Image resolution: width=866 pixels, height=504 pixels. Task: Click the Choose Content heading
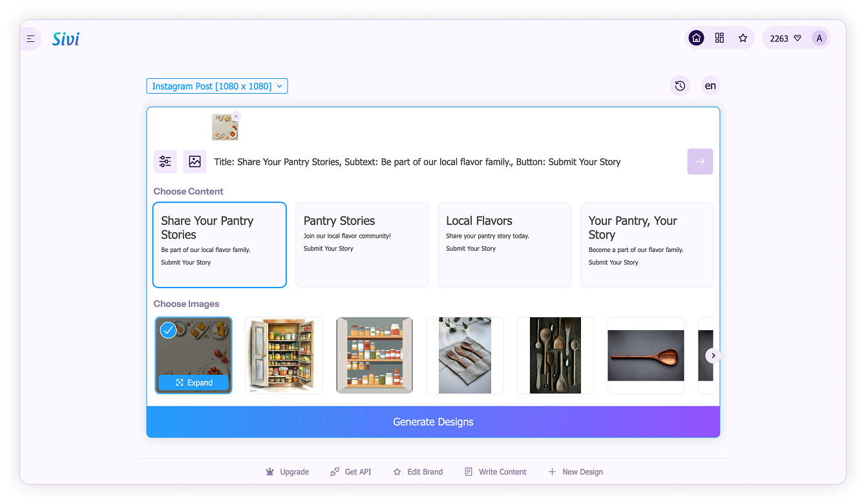189,191
